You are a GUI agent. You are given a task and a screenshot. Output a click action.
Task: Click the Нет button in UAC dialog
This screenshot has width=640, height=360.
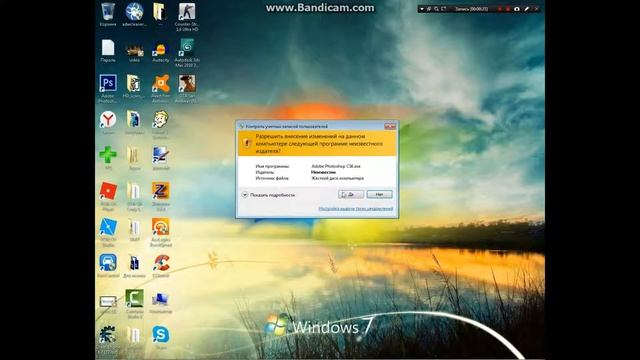(x=379, y=195)
